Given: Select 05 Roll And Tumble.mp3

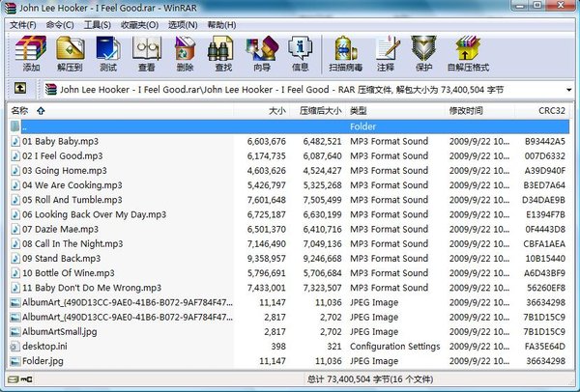Looking at the screenshot, I should pyautogui.click(x=289, y=200).
